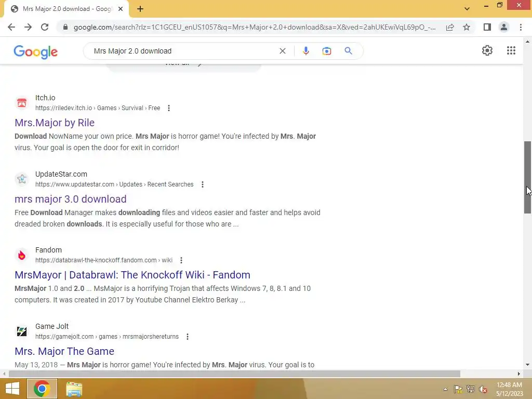532x399 pixels.
Task: Click the muted volume tray icon
Action: (x=483, y=389)
